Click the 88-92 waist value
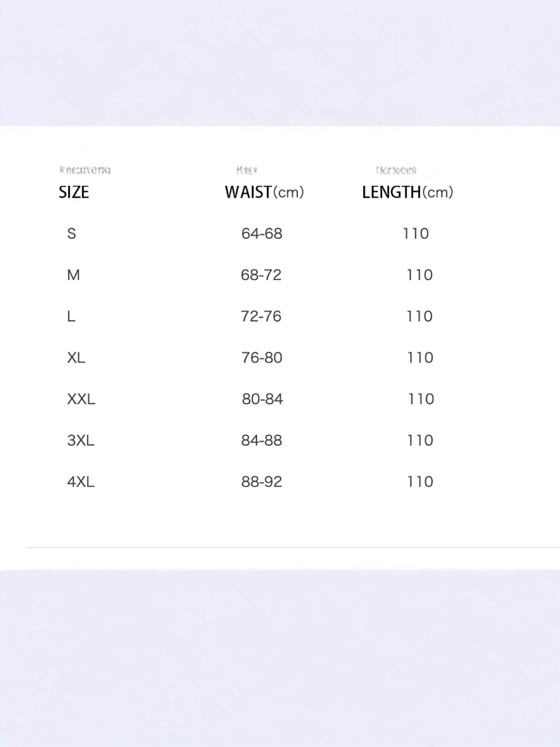The width and height of the screenshot is (560, 747). click(x=262, y=482)
